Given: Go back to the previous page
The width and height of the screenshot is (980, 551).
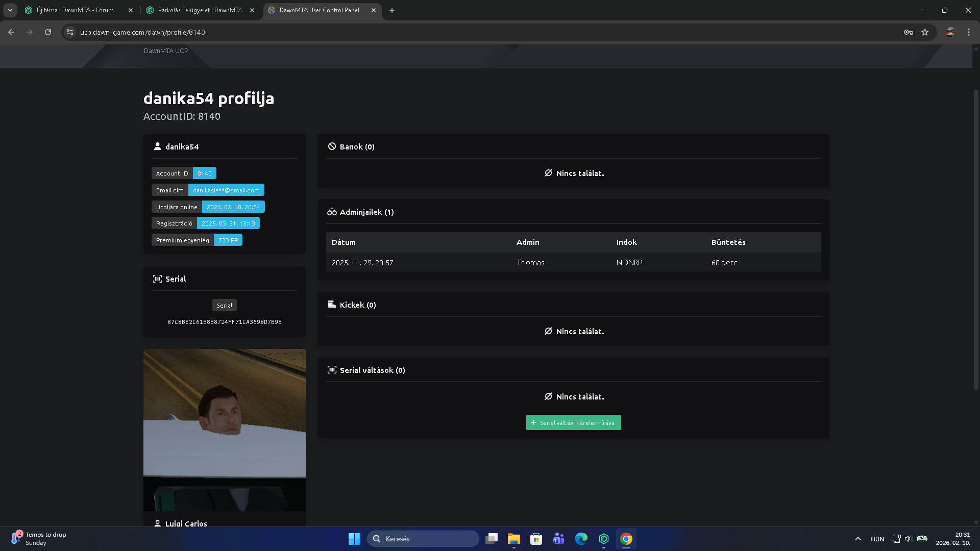Looking at the screenshot, I should coord(11,32).
